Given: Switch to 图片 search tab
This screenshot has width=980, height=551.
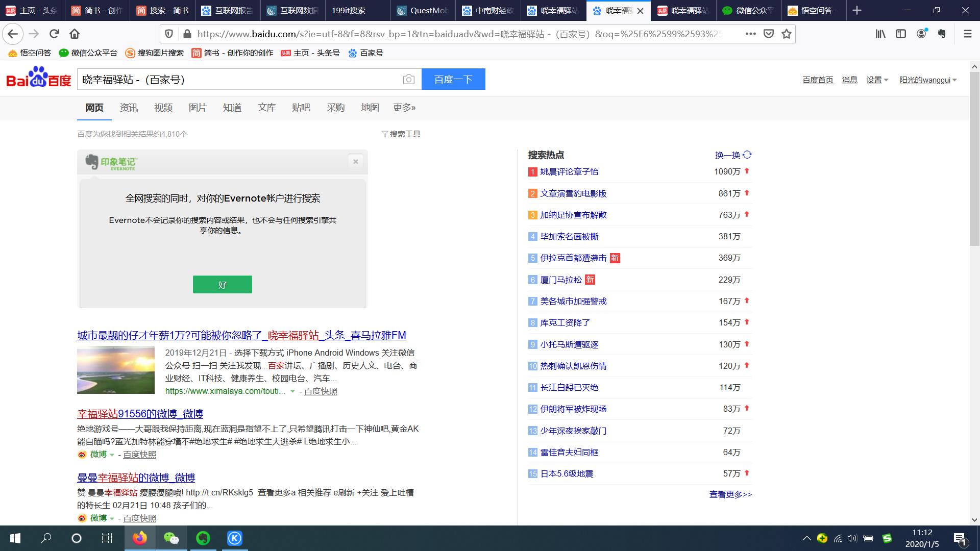Looking at the screenshot, I should (198, 108).
